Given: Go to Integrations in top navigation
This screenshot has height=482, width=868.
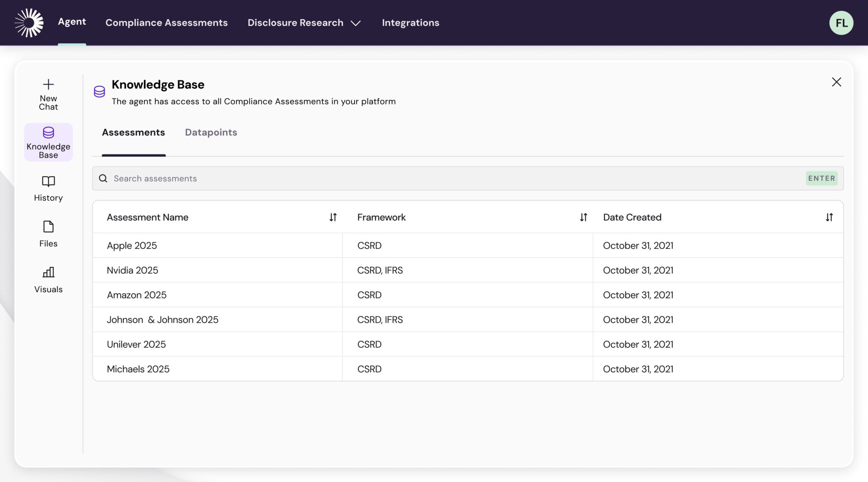Looking at the screenshot, I should click(410, 23).
